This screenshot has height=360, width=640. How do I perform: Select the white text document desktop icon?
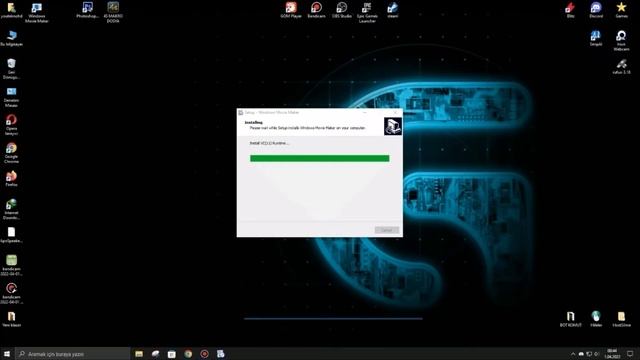point(11,235)
